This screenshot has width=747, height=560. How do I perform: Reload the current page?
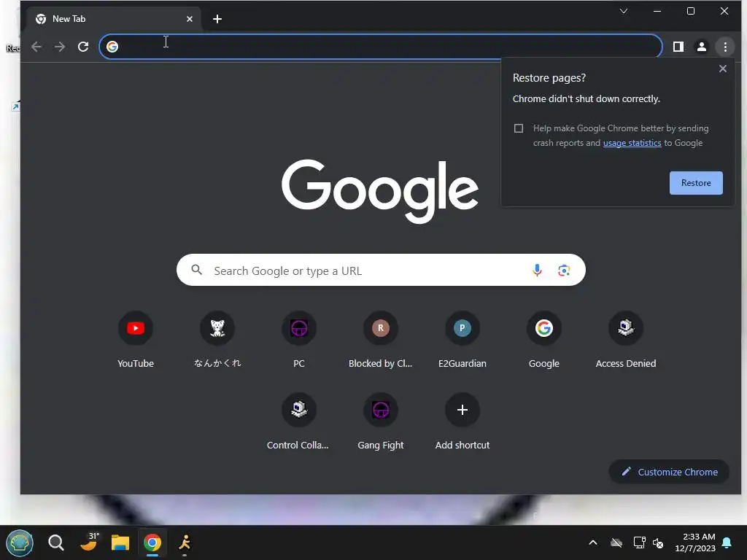(x=83, y=47)
